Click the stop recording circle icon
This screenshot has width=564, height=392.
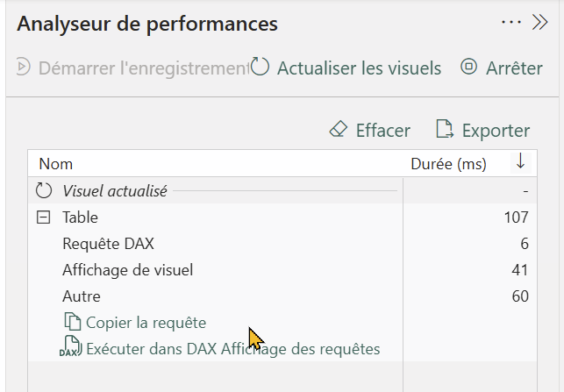coord(468,67)
